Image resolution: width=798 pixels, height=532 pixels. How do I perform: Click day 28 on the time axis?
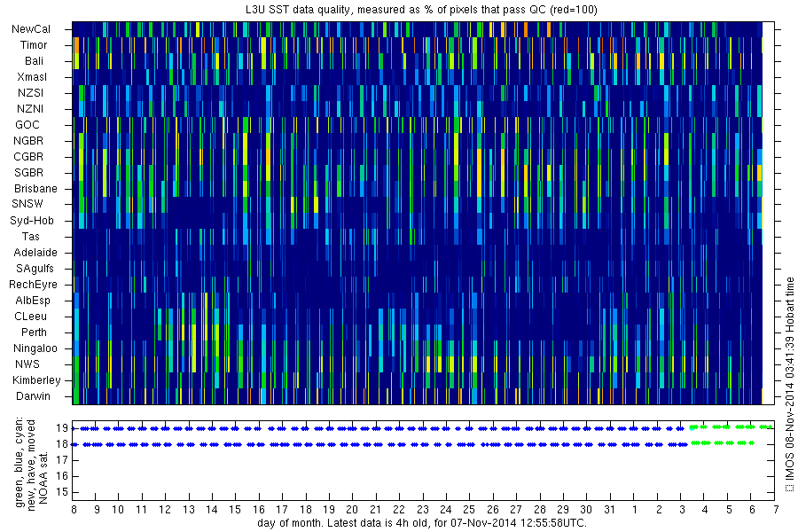tap(539, 509)
